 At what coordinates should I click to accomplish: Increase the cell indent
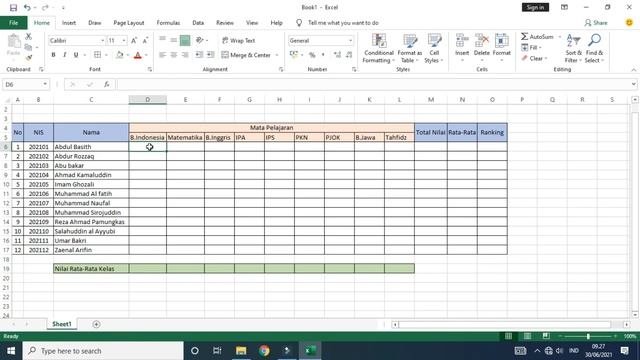pos(210,55)
